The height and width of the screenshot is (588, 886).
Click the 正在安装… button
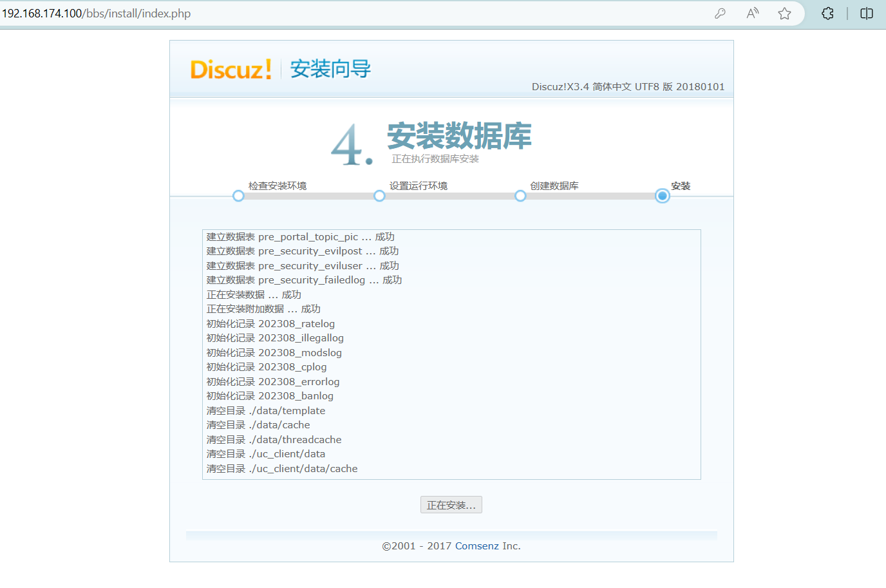[451, 505]
